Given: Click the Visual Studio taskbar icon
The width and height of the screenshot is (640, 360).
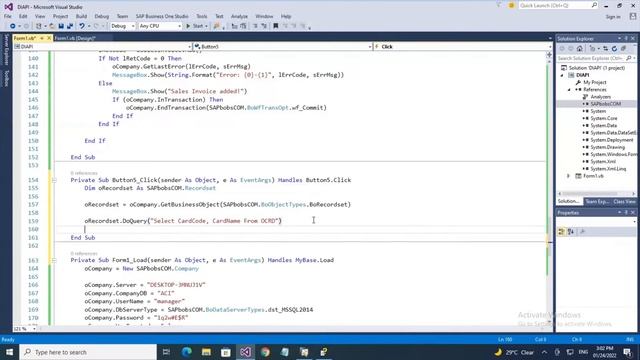Looking at the screenshot, I should tap(245, 352).
